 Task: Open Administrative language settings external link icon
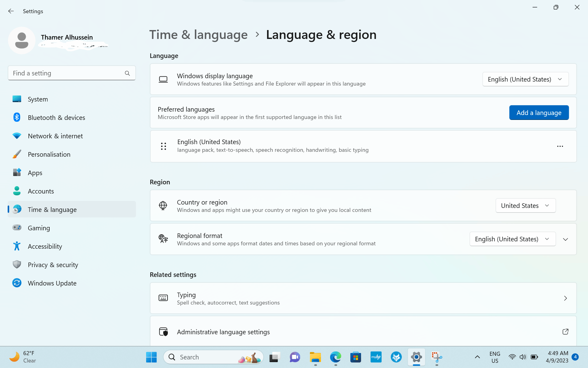coord(565,332)
